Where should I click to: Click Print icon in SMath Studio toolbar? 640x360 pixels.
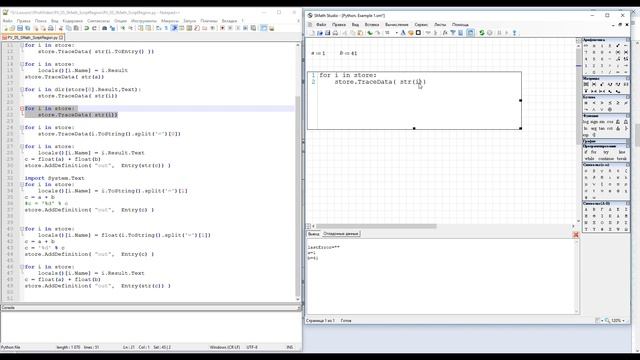(x=336, y=33)
